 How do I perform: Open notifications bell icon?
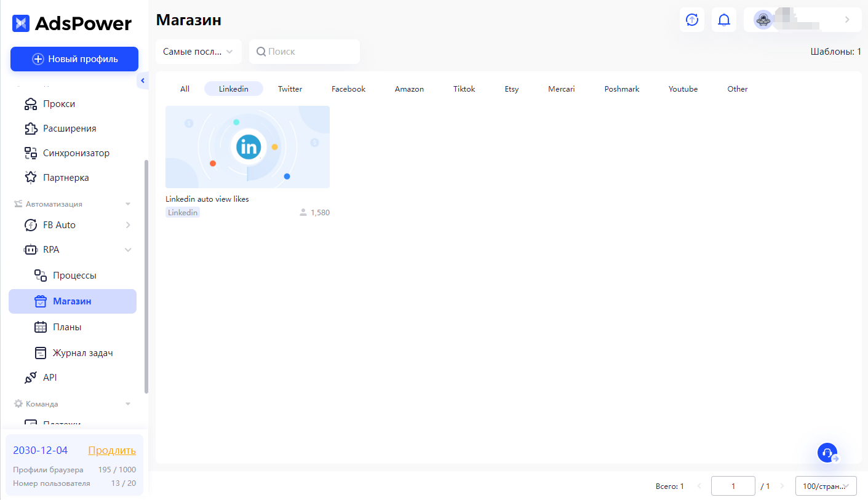click(724, 20)
